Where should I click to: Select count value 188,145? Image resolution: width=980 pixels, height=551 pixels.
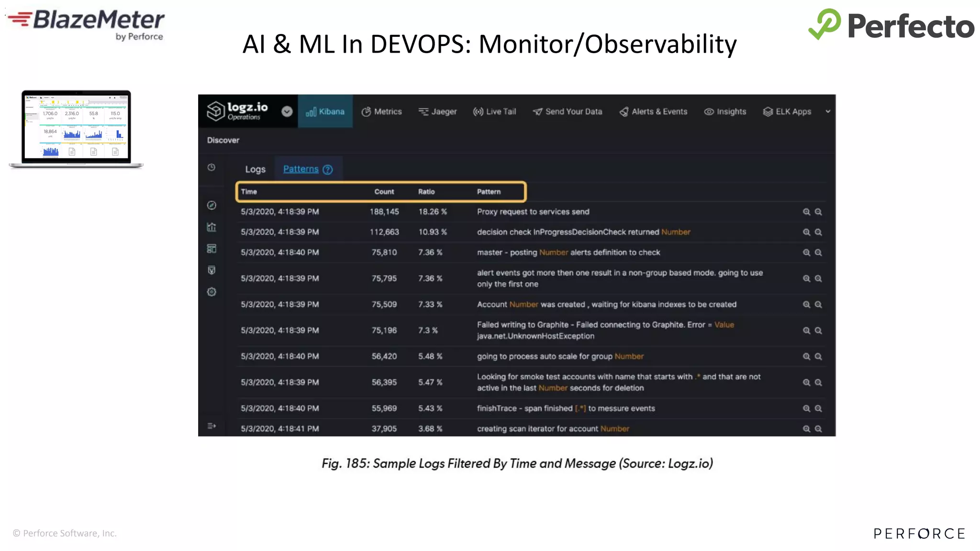384,212
